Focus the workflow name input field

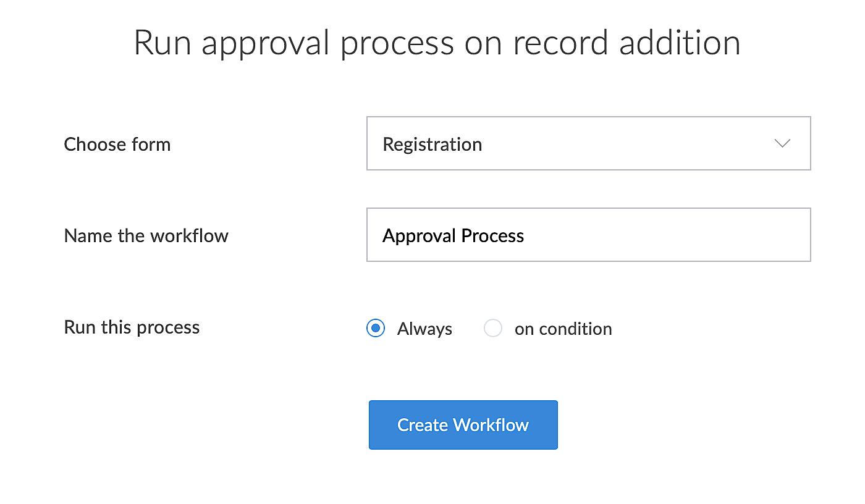click(588, 235)
